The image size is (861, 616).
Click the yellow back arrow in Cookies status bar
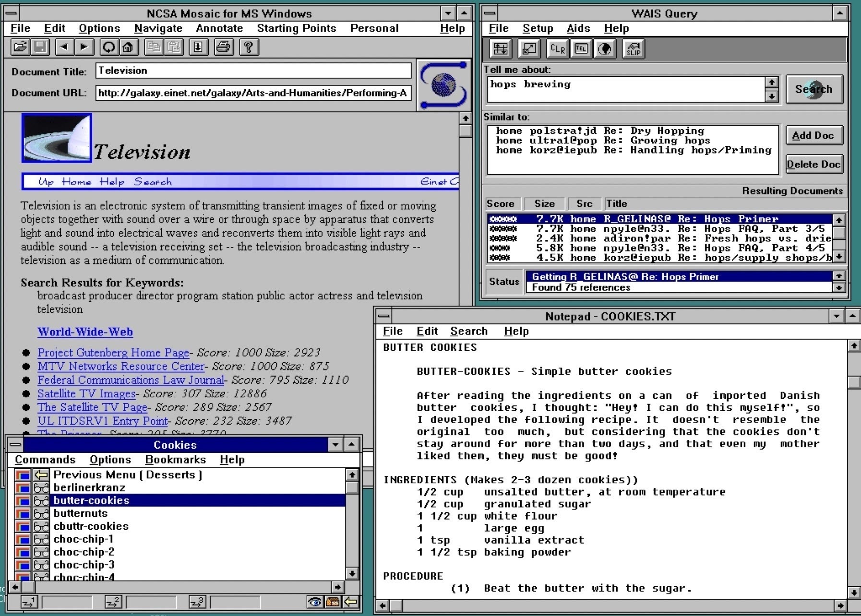pyautogui.click(x=351, y=602)
